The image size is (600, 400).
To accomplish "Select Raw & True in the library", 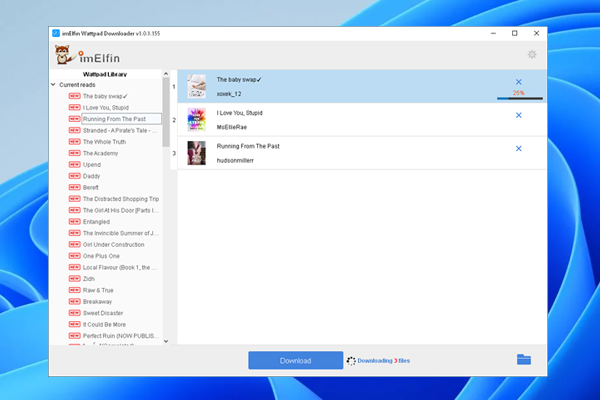I will (x=98, y=290).
